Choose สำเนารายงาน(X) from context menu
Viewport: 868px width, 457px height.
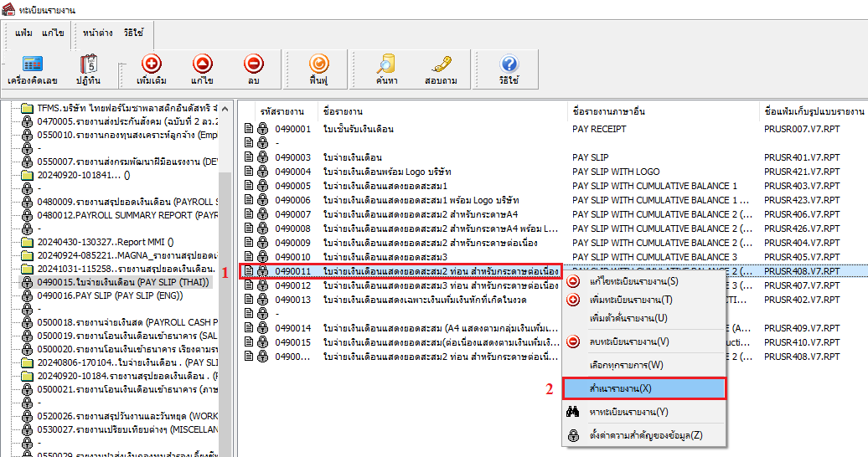(643, 388)
